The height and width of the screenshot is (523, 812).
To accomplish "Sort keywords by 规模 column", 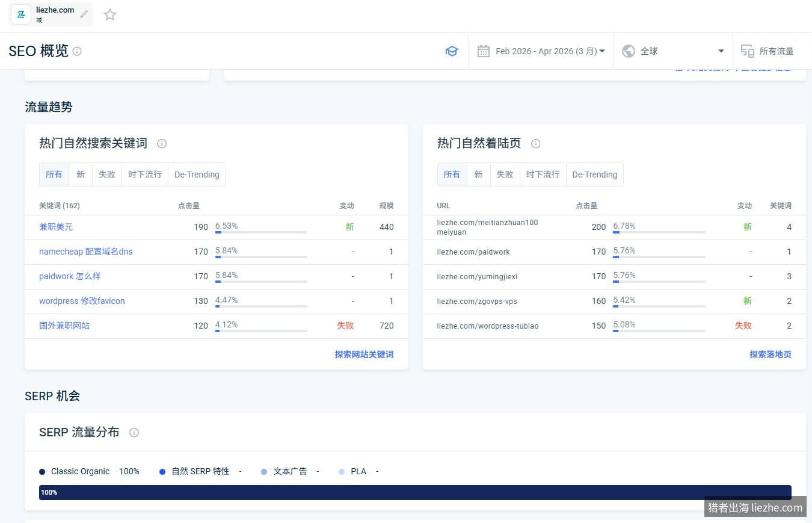I will 386,206.
